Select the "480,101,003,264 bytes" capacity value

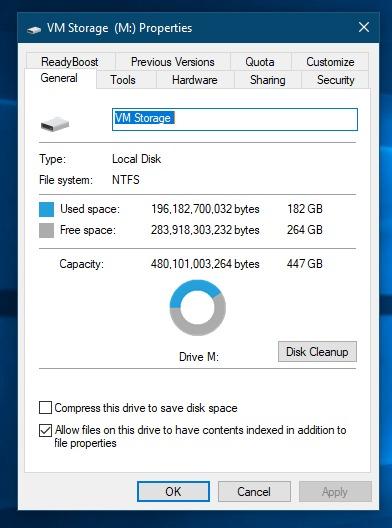tap(205, 264)
